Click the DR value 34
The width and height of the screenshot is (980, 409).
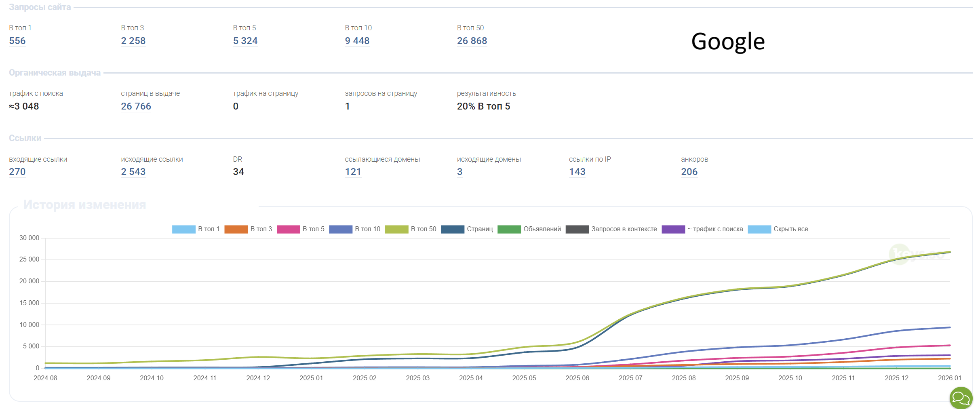pyautogui.click(x=238, y=172)
